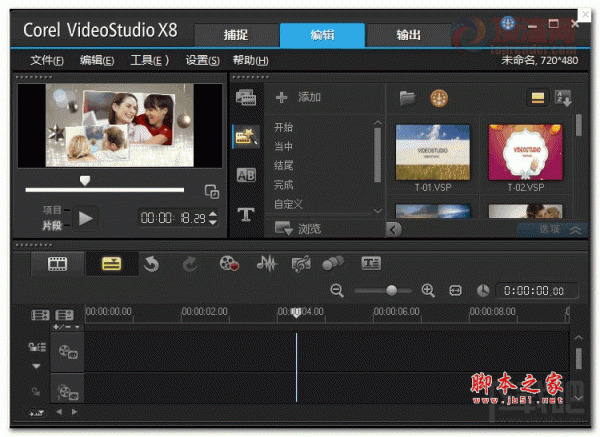This screenshot has height=437, width=600.
Task: Open the Media library panel icon
Action: tap(246, 98)
